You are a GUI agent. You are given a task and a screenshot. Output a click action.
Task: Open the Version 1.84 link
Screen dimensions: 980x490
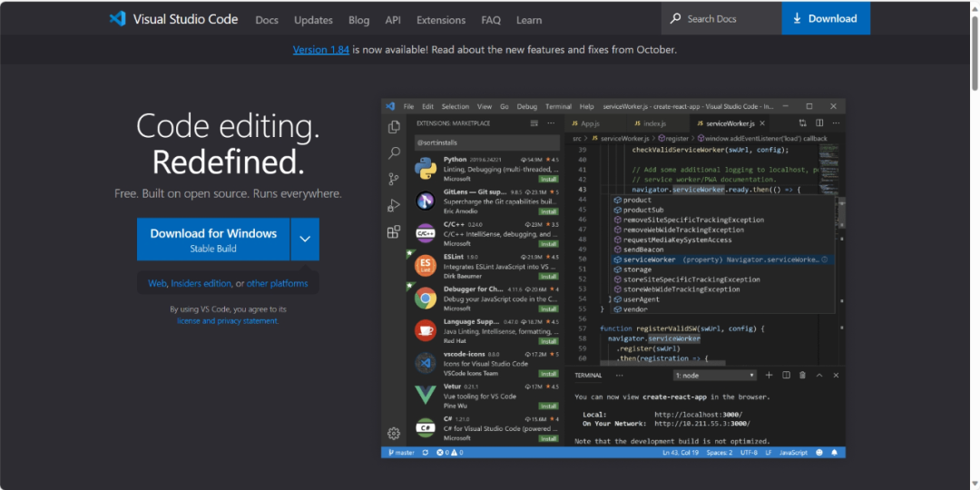point(320,49)
